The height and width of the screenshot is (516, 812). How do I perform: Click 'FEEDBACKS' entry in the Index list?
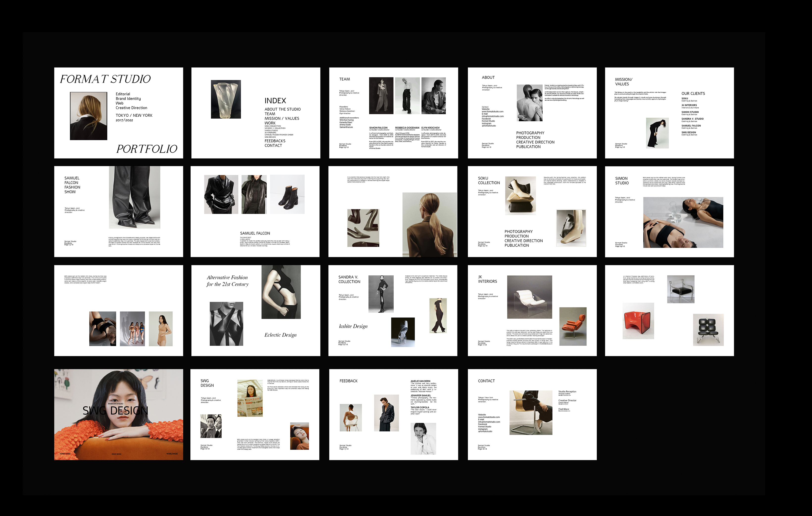pos(275,141)
